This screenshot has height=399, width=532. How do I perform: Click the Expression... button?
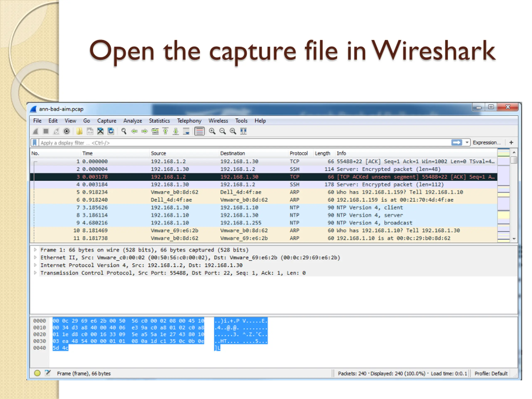(487, 143)
